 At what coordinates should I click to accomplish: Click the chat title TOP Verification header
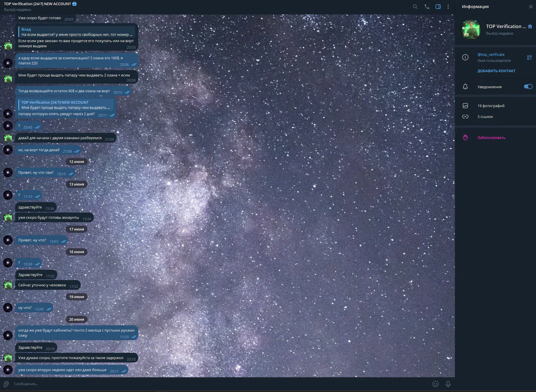point(37,4)
